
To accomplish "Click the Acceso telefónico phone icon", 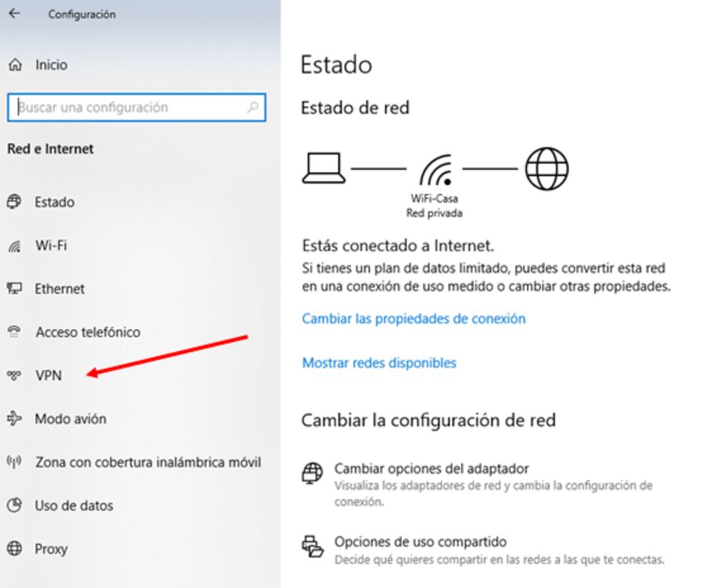I will click(x=14, y=332).
